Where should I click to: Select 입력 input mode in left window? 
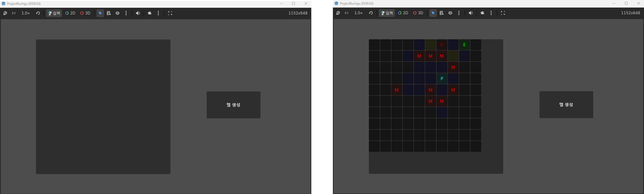[x=54, y=13]
